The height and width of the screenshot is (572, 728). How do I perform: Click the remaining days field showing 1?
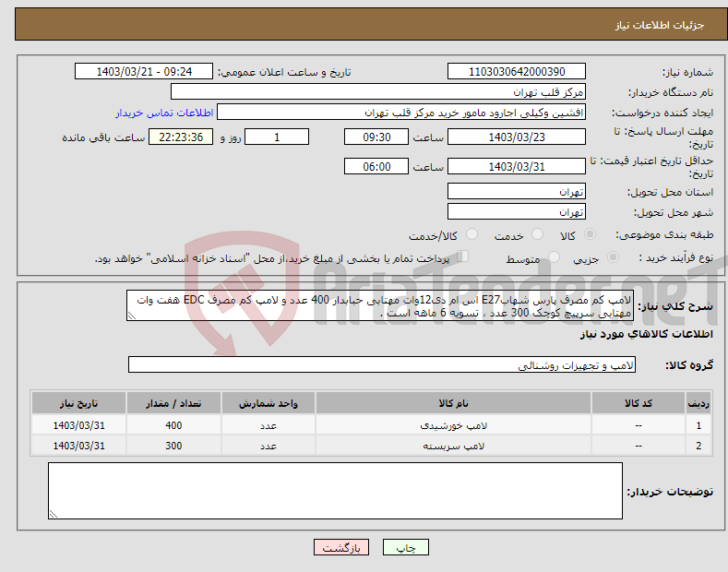pos(277,137)
